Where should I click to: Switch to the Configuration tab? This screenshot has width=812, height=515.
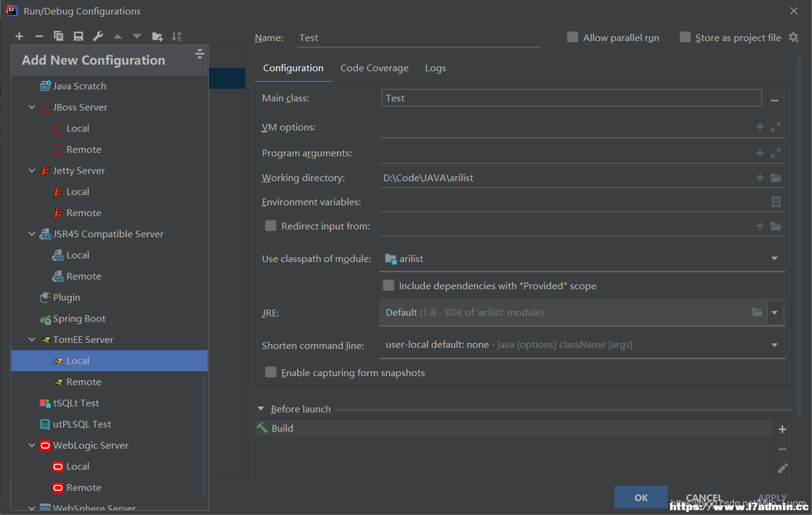click(x=293, y=68)
